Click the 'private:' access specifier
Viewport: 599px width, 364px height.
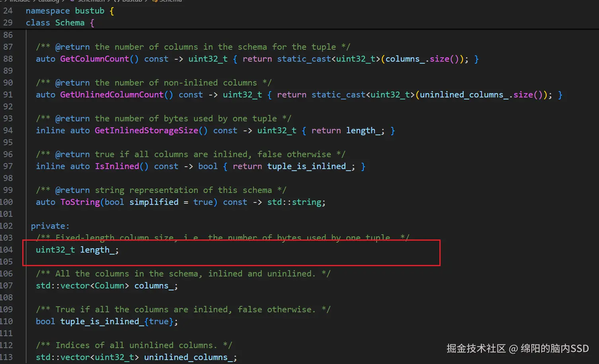pos(50,226)
